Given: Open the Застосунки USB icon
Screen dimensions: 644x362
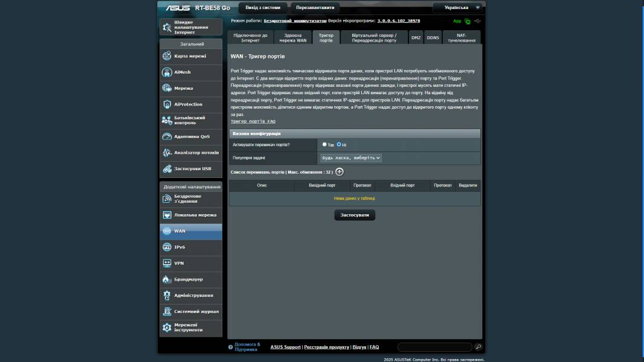Looking at the screenshot, I should (167, 169).
